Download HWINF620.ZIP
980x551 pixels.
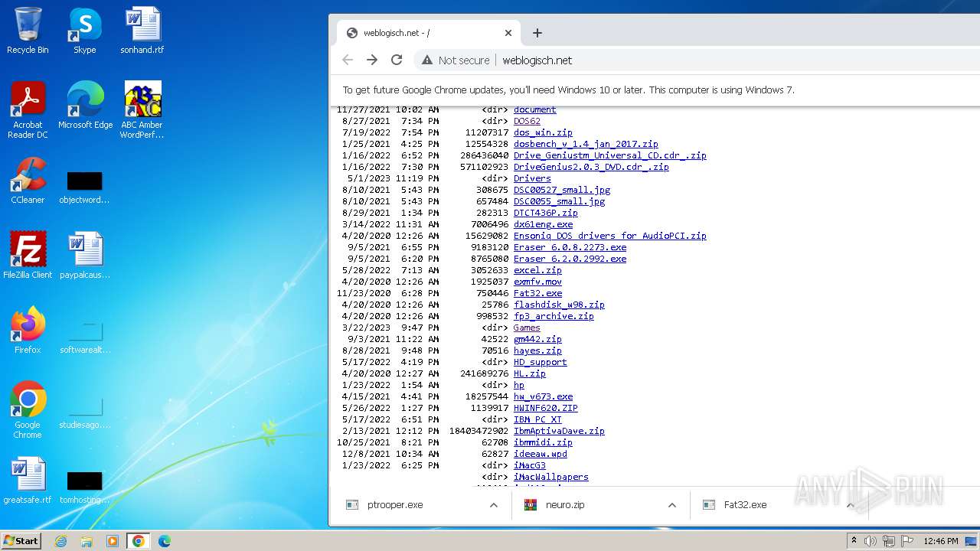(545, 408)
